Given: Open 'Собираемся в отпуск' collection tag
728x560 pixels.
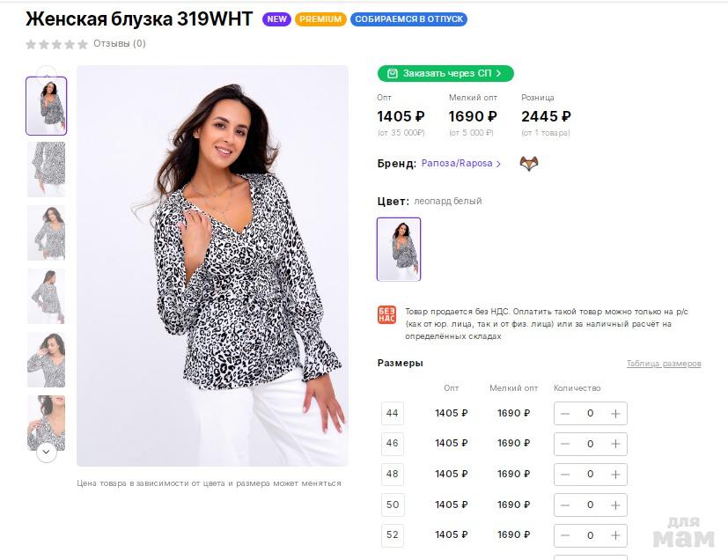Looking at the screenshot, I should [x=408, y=19].
